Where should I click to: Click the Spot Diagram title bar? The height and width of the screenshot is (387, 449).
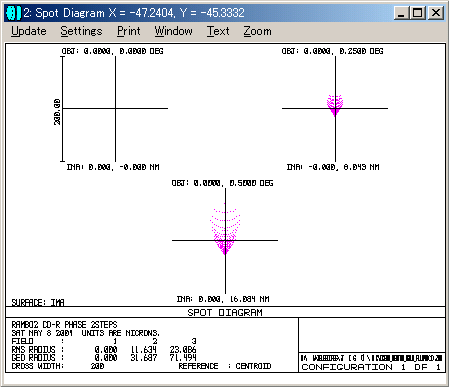click(207, 13)
